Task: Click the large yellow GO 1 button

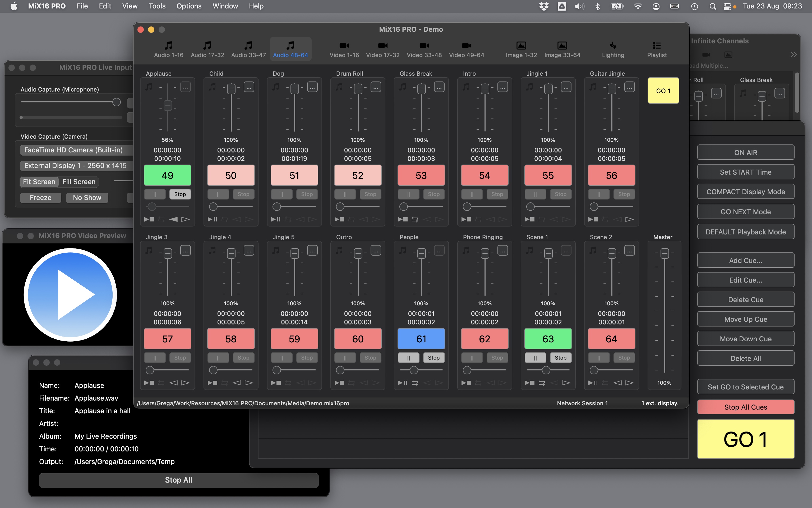Action: (x=746, y=439)
